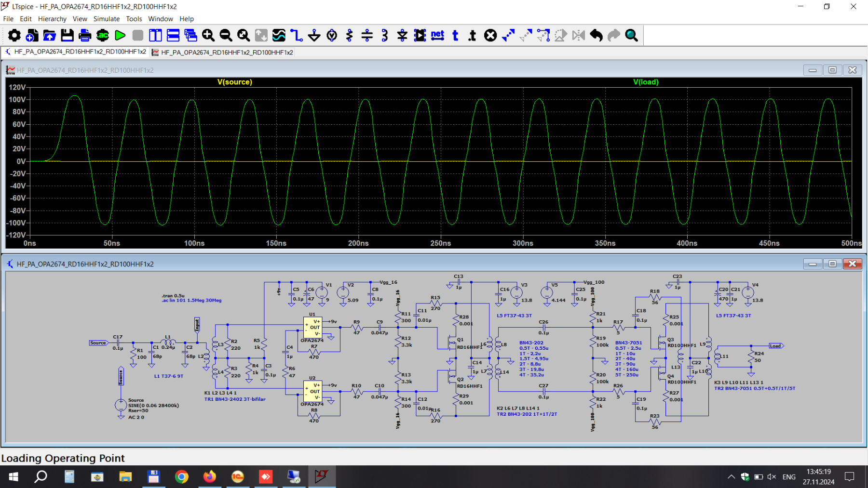This screenshot has width=868, height=488.
Task: Open the Help menu
Action: point(187,19)
